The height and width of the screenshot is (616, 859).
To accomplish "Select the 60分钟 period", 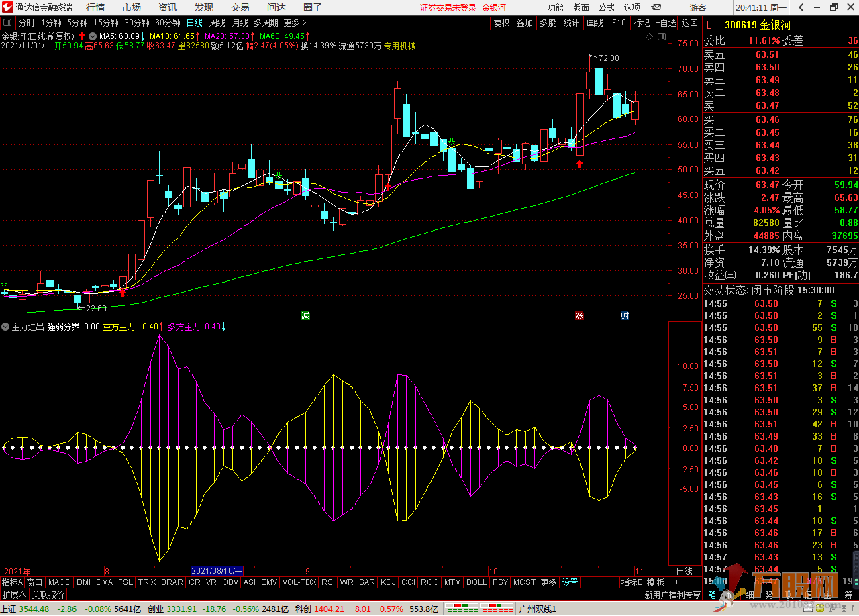I will (167, 23).
